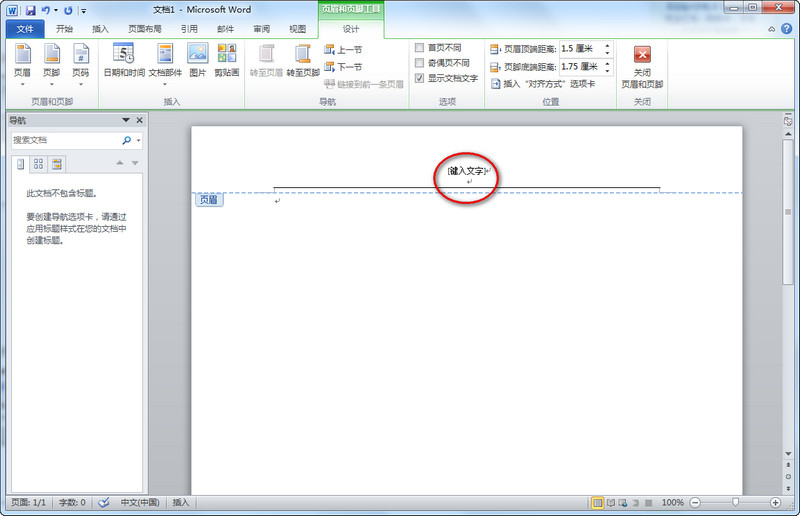Switch to Mailings (邮件) tab
Image resolution: width=800 pixels, height=516 pixels.
tap(226, 29)
